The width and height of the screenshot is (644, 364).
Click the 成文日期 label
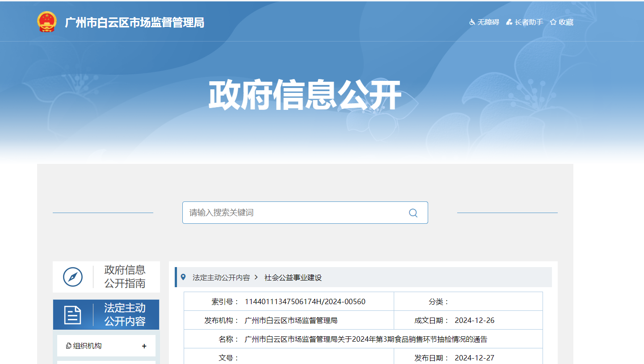point(432,320)
